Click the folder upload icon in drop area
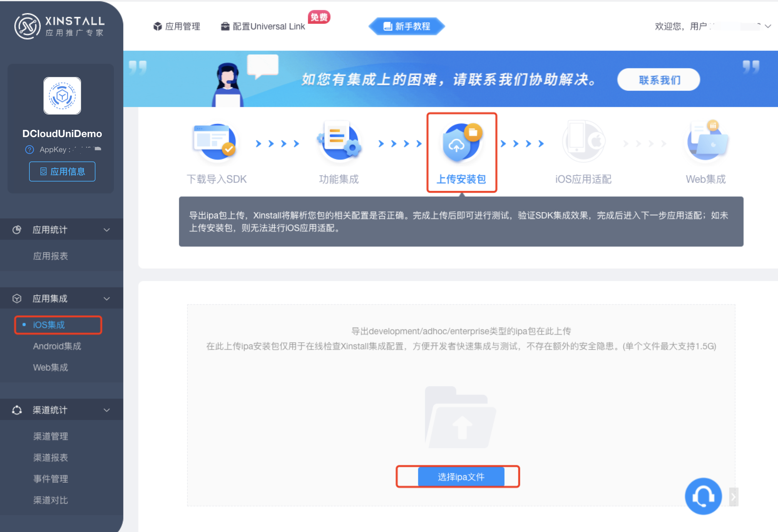This screenshot has width=778, height=532. 461,417
